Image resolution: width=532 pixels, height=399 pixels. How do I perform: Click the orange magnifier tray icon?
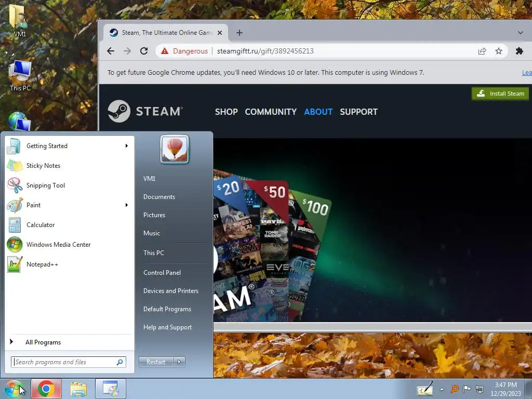click(454, 389)
